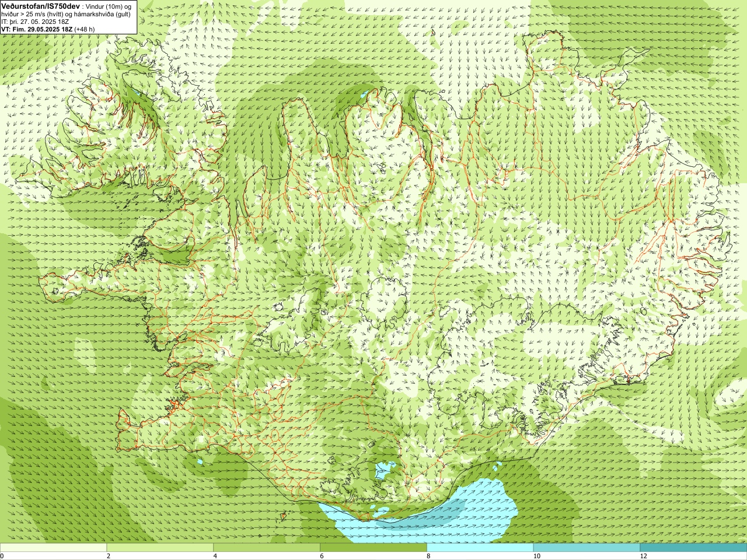This screenshot has height=560, width=747.
Task: Click the legend label '10'
Action: click(536, 556)
